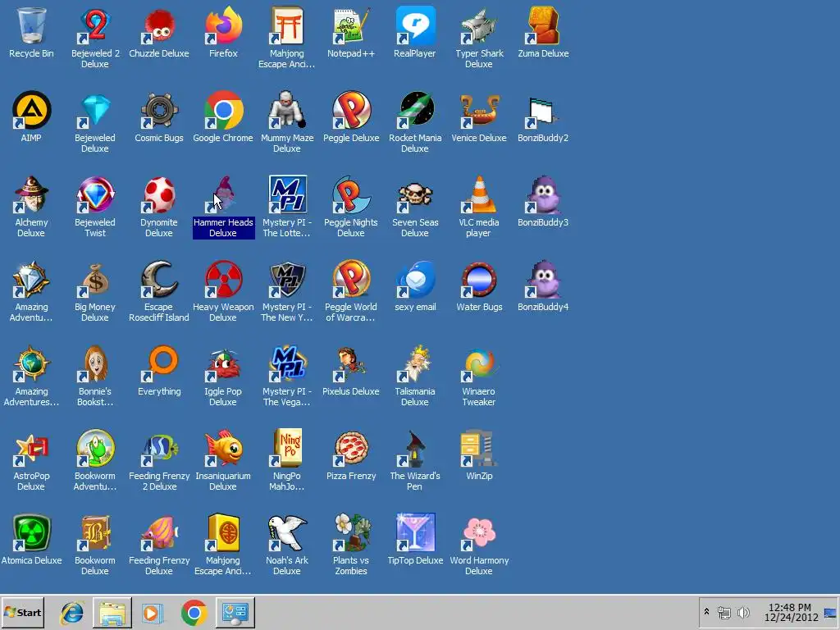The width and height of the screenshot is (840, 630).
Task: Select Atomica Deluxe icon
Action: click(31, 532)
